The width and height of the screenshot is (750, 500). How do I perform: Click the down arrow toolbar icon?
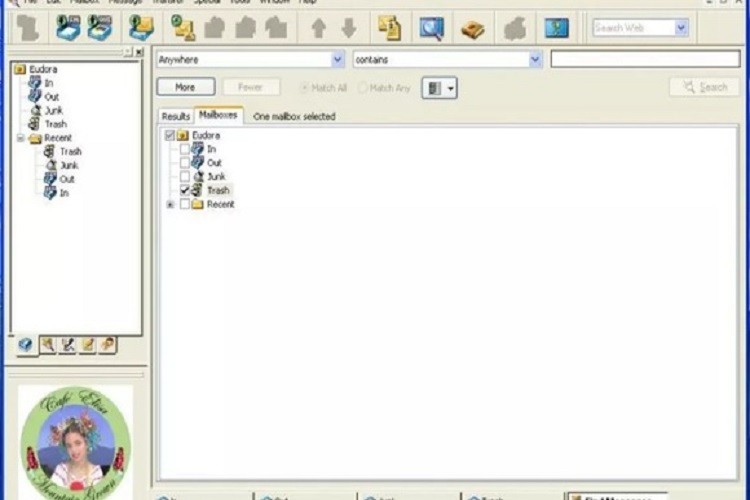[348, 28]
